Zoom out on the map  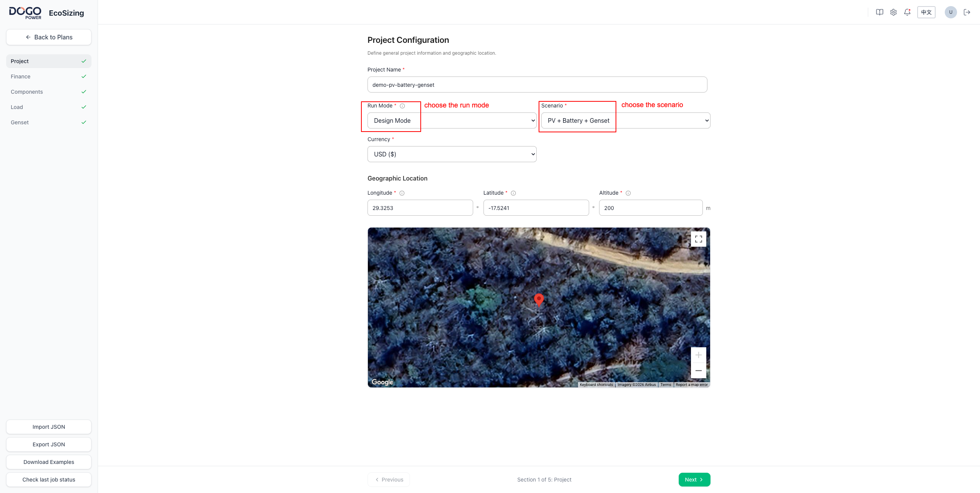click(698, 371)
